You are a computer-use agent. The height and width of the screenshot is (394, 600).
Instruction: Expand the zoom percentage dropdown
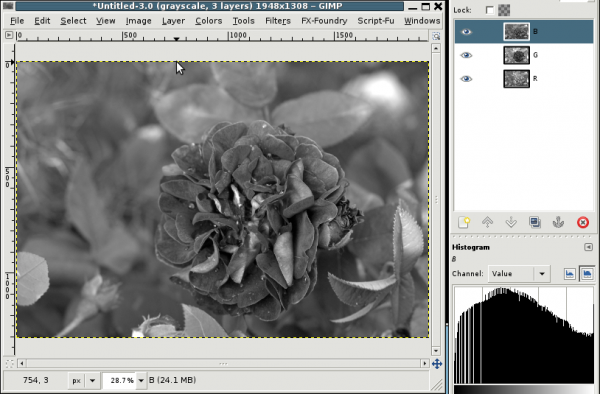point(141,381)
